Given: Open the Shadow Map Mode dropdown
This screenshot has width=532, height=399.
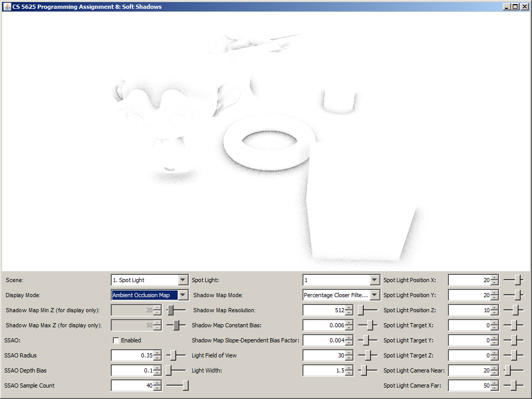Looking at the screenshot, I should point(375,295).
